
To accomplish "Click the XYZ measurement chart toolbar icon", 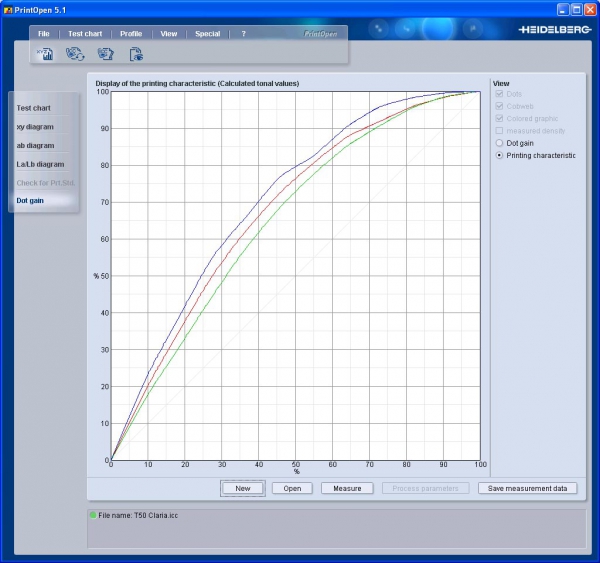I will click(45, 54).
